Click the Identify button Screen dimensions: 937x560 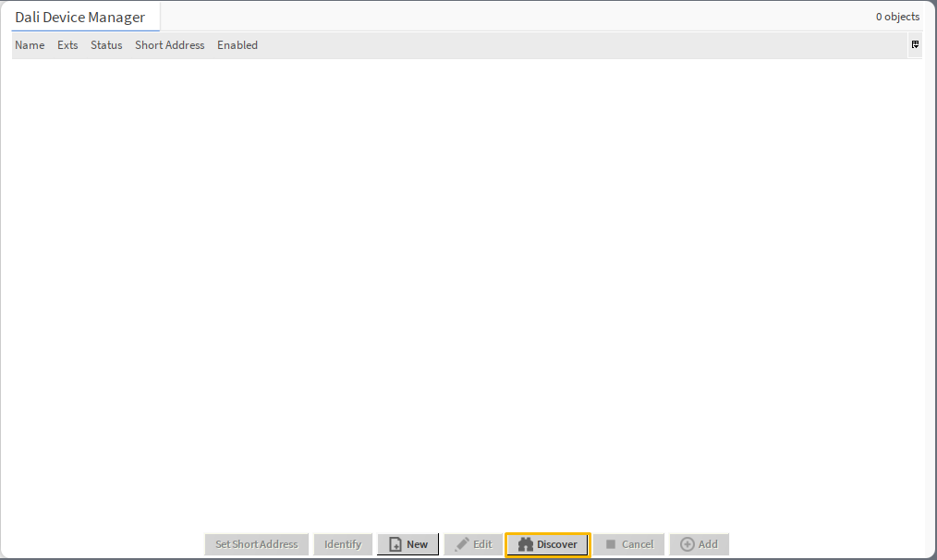pyautogui.click(x=343, y=544)
